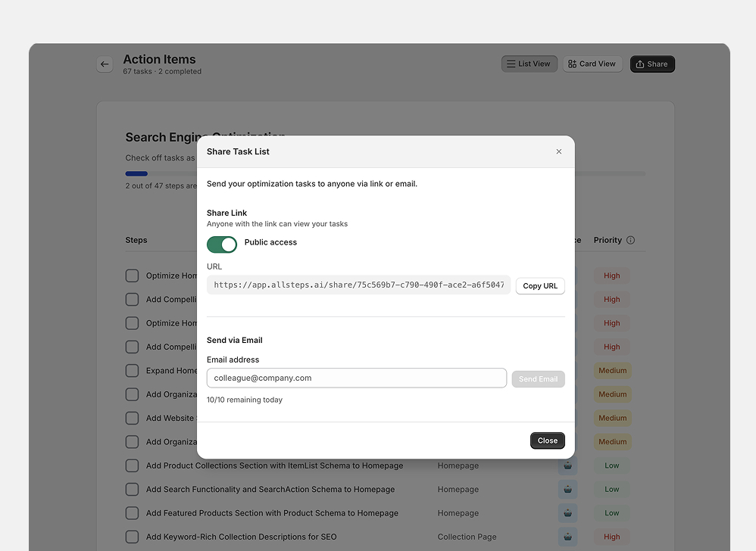
Task: Click the Send Email button
Action: [x=538, y=378]
